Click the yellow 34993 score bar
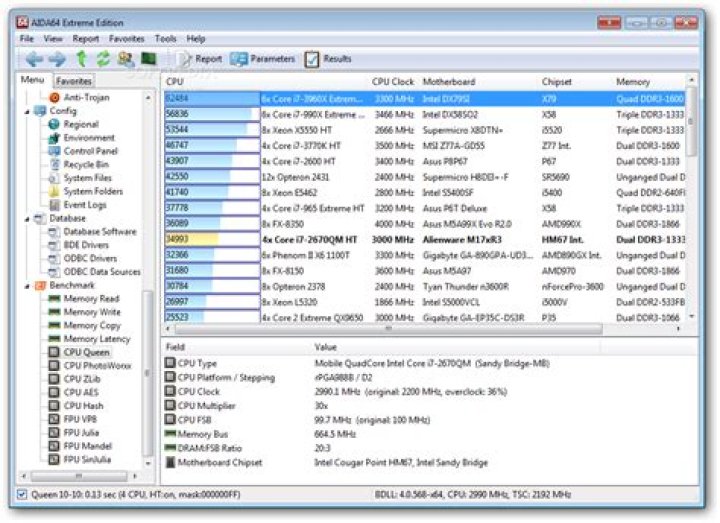This screenshot has height=523, width=720. 190,240
